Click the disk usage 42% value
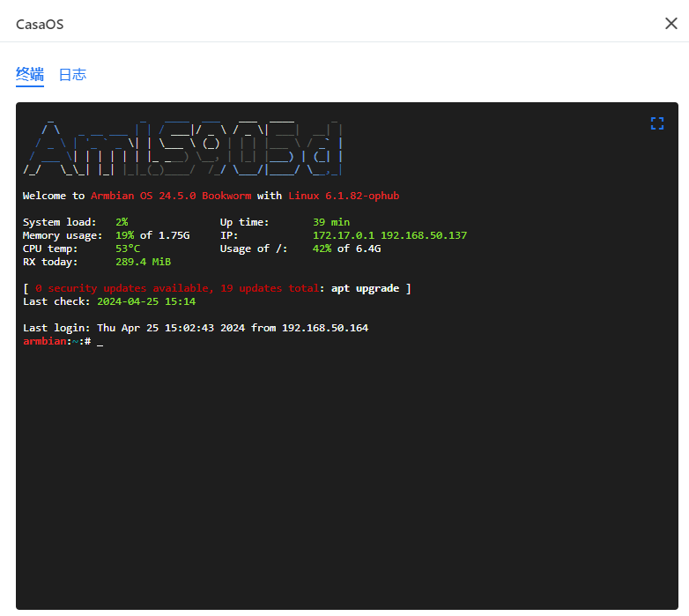The image size is (689, 616). [x=322, y=249]
